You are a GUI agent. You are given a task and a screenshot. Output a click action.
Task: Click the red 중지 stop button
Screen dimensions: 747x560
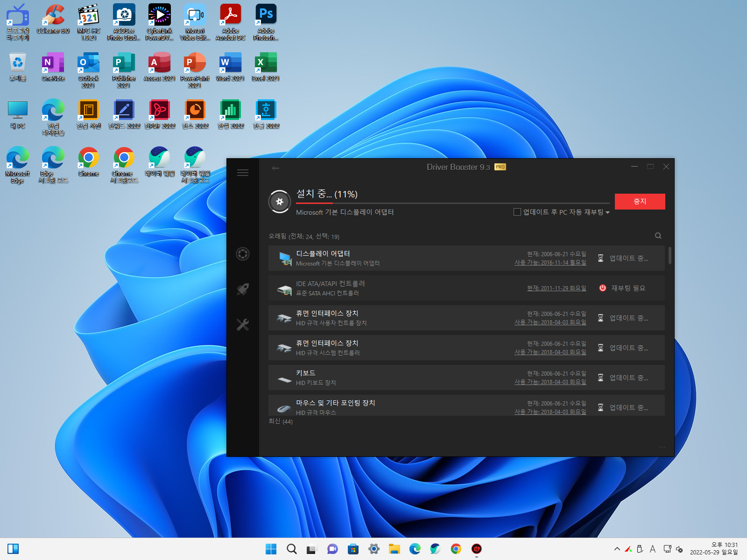640,201
